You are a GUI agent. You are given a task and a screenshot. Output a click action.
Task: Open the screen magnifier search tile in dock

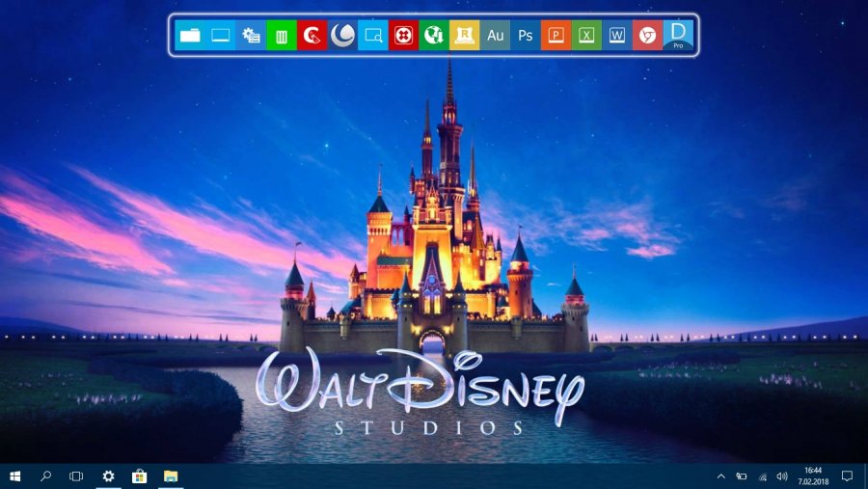coord(372,36)
